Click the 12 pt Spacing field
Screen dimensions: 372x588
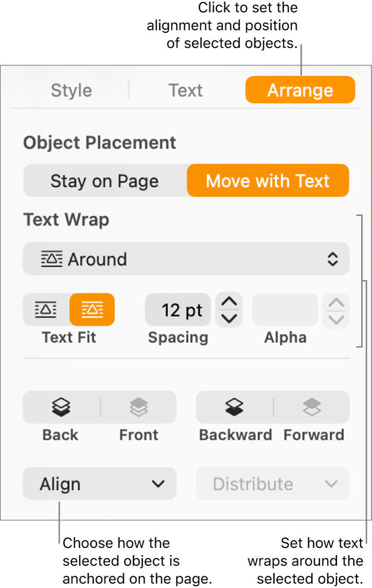(x=178, y=310)
